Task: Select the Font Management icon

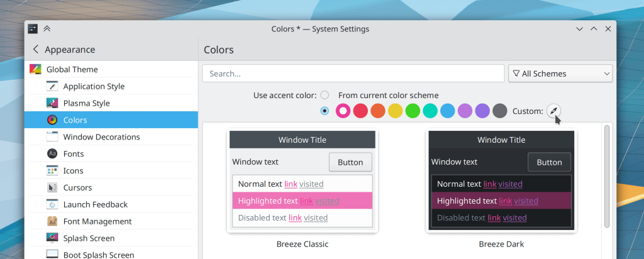Action: point(53,221)
